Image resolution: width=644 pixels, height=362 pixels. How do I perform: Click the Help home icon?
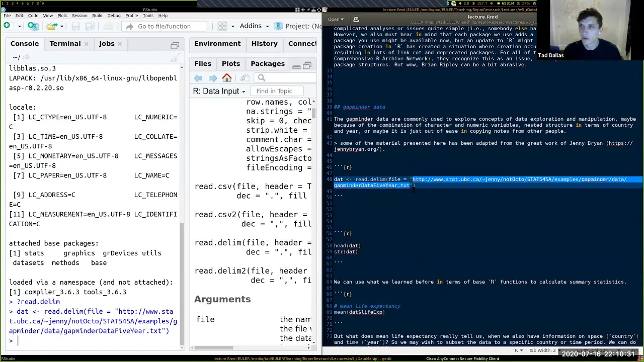(227, 78)
